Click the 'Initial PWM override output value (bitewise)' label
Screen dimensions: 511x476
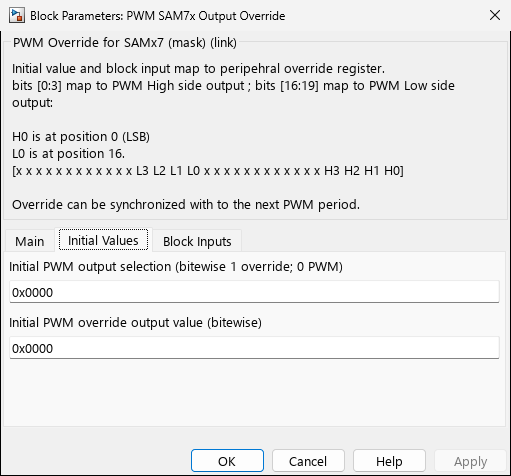coord(135,323)
